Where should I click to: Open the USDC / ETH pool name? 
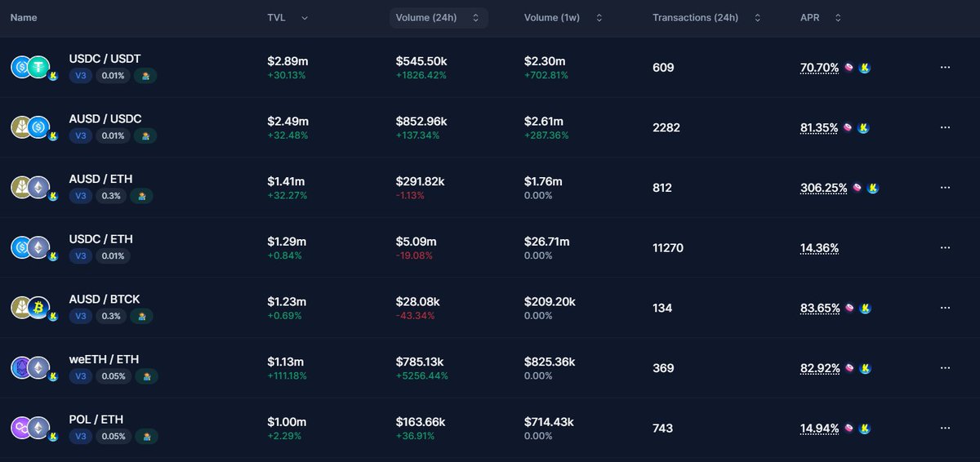tap(100, 239)
